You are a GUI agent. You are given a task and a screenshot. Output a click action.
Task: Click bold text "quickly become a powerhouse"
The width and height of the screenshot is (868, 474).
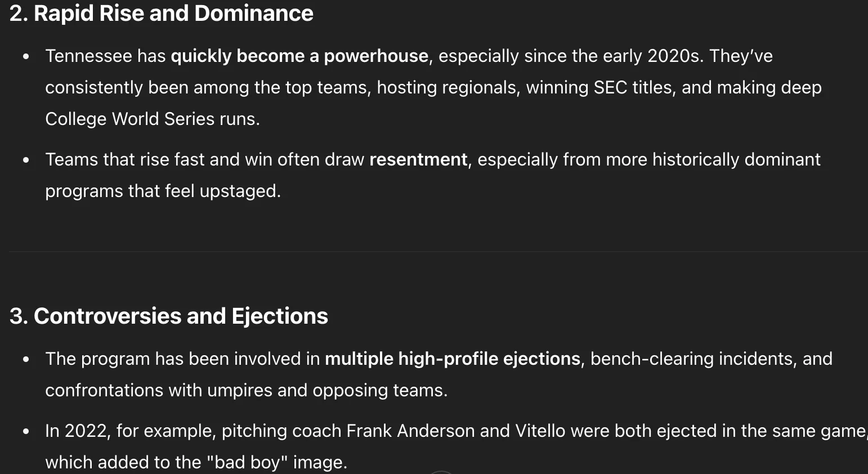click(x=299, y=56)
